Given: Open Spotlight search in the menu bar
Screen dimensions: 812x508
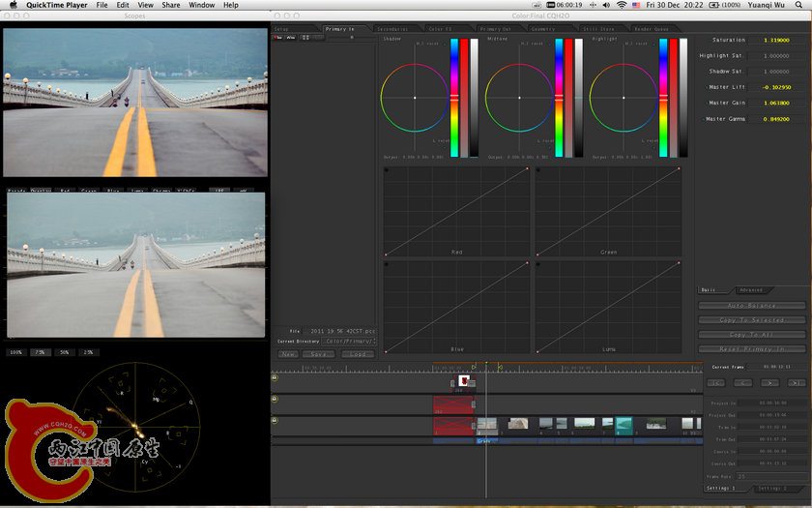Looking at the screenshot, I should [799, 5].
